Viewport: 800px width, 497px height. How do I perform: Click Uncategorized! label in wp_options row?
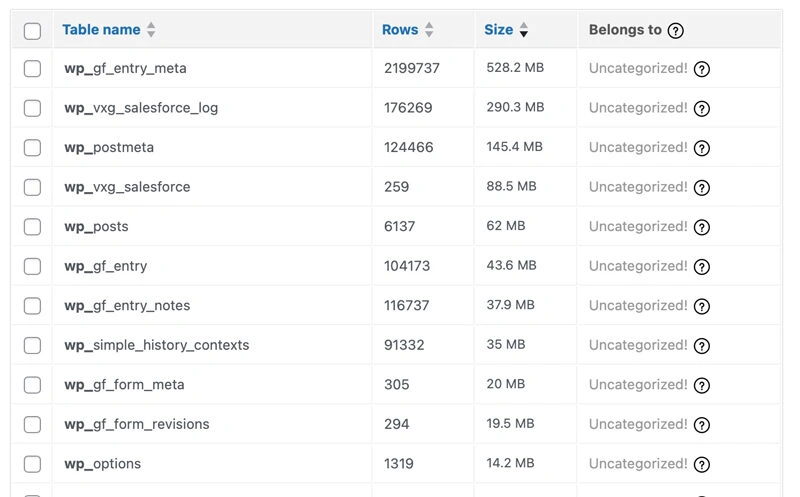[x=638, y=464]
